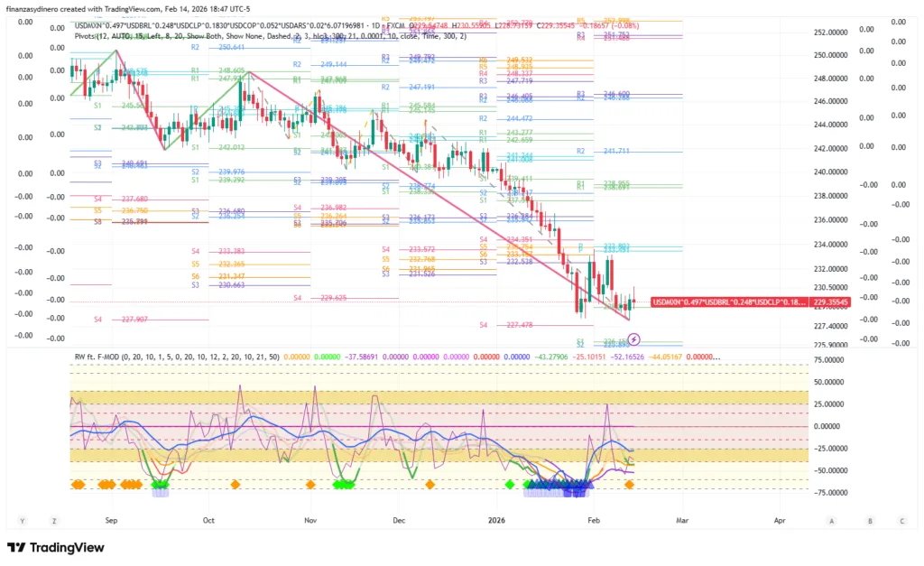Click the Y scale badge on time axis
Screen dimensions: 924x566
tap(22, 521)
